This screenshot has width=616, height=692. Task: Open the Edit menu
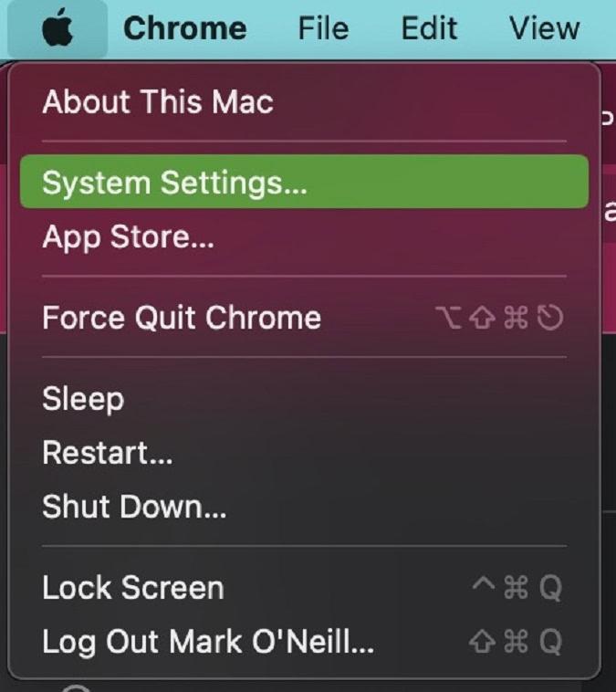(x=428, y=28)
